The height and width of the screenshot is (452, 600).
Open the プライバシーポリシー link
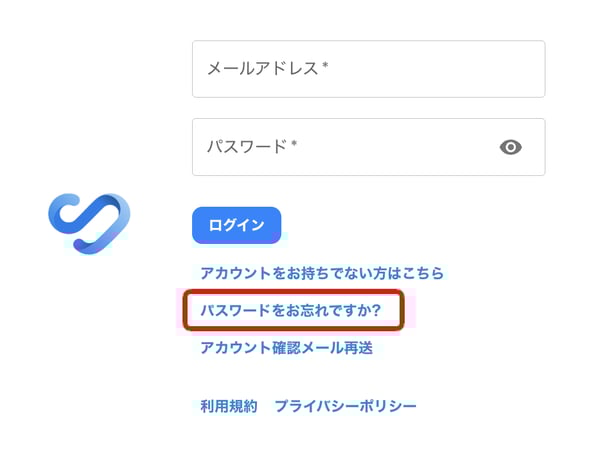click(345, 406)
